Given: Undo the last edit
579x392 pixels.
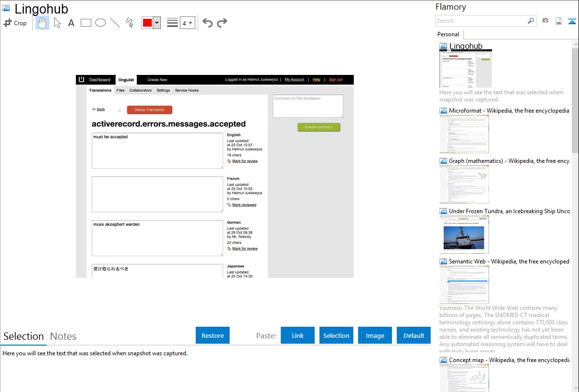Looking at the screenshot, I should pos(207,23).
